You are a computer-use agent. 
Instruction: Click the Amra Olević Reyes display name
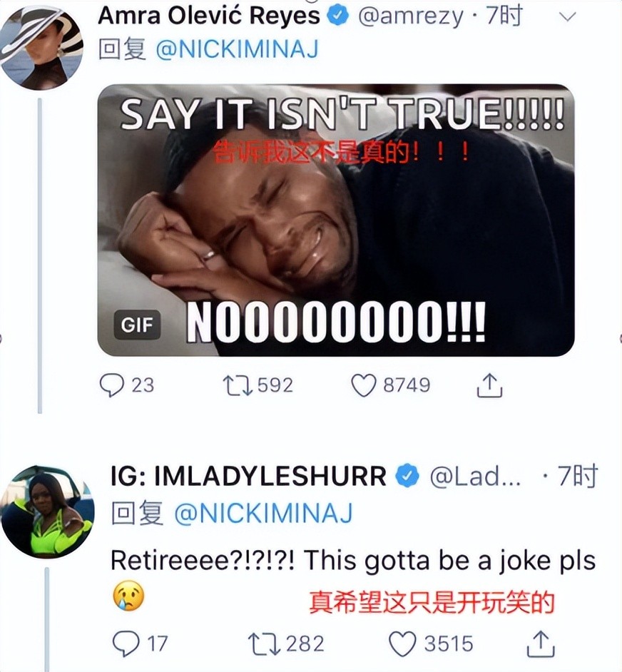(x=209, y=16)
